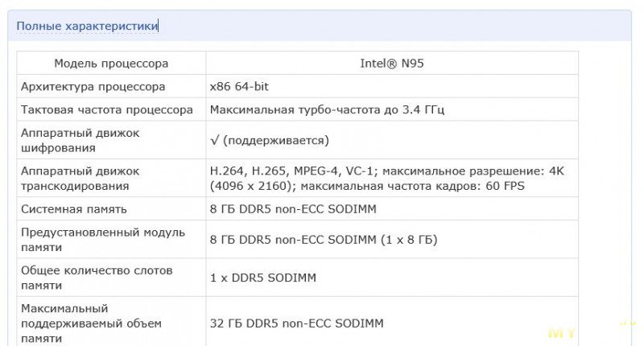Click the checkmark before поддерживается
The width and height of the screenshot is (644, 346).
tap(214, 140)
